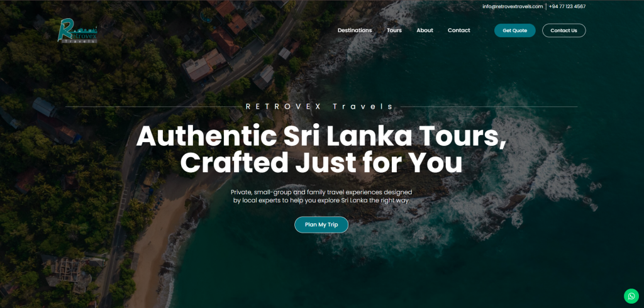Click the horizontal line left of the tagline

[x=153, y=107]
